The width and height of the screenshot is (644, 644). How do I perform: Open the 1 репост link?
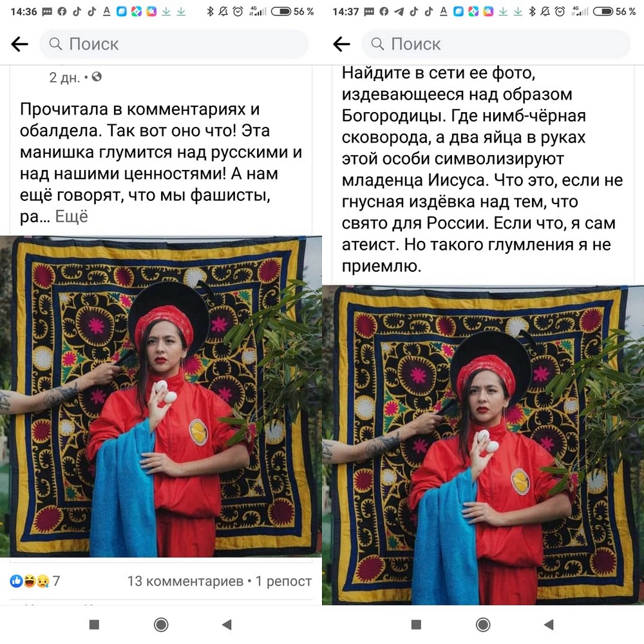[x=283, y=581]
